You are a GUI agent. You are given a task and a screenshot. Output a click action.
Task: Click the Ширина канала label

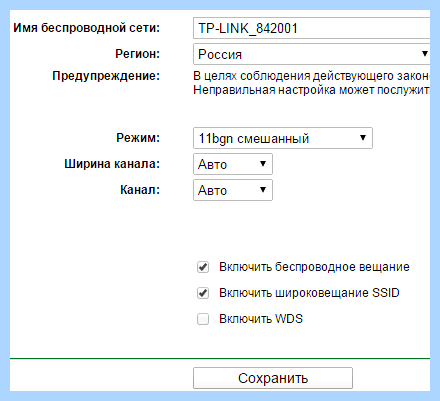coord(112,164)
